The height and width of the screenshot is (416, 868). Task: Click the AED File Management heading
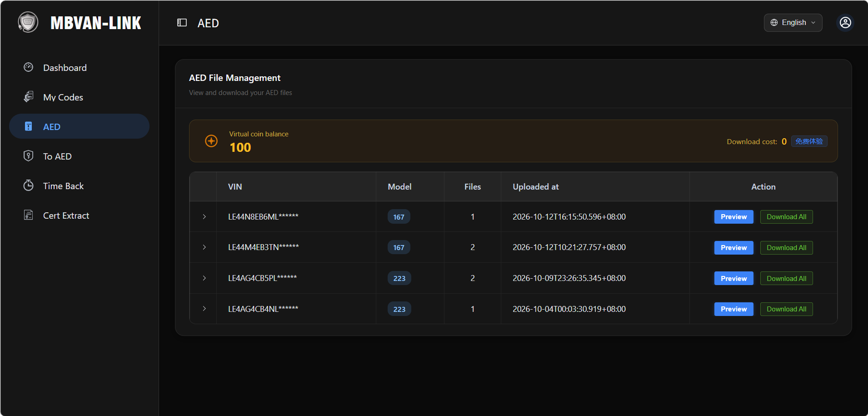coord(234,78)
